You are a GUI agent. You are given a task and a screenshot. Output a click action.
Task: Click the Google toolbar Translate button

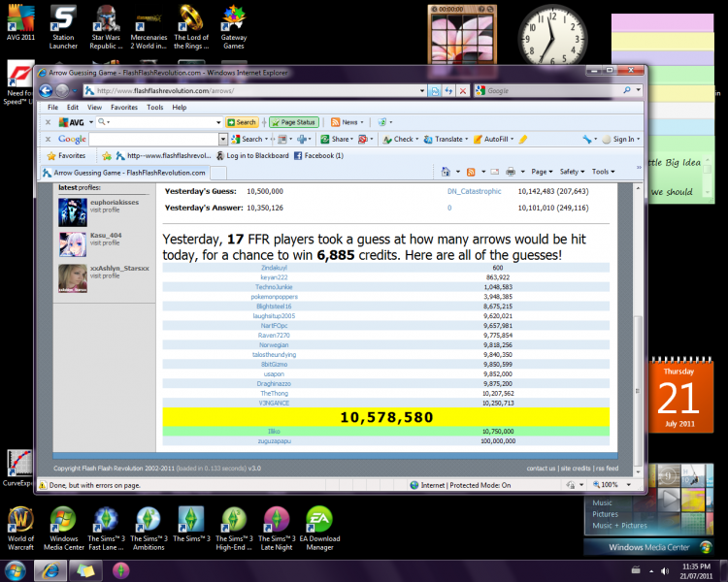tap(444, 140)
